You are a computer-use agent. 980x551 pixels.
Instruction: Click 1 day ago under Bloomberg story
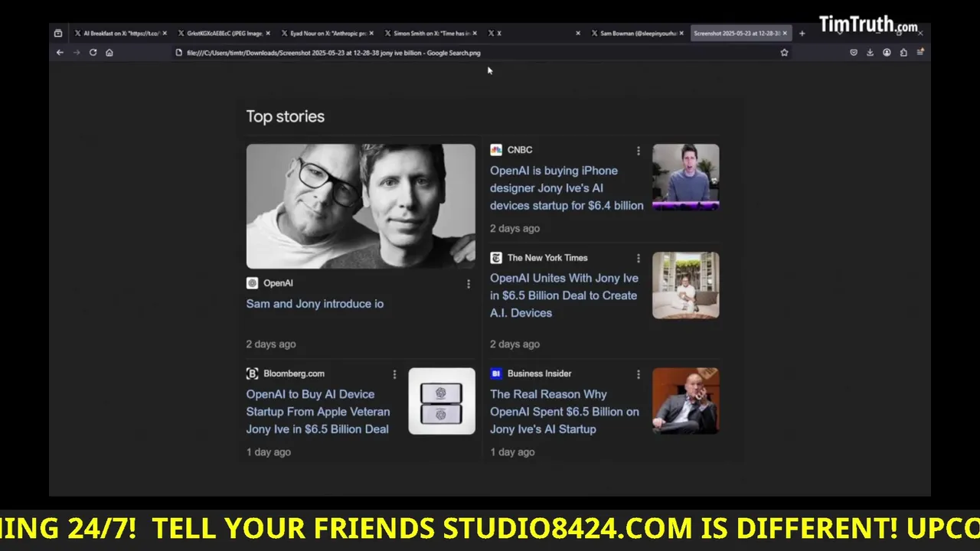(x=268, y=452)
